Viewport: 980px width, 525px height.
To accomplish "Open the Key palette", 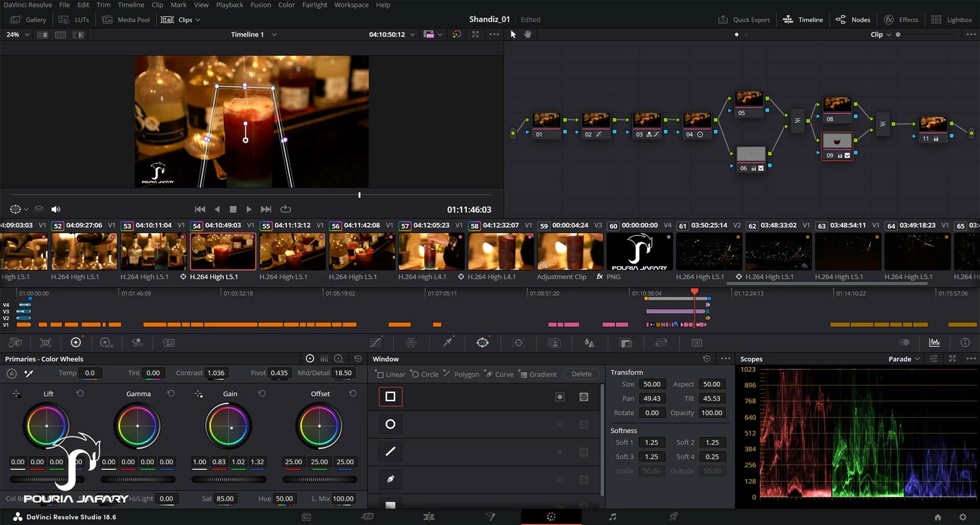I will [x=626, y=342].
